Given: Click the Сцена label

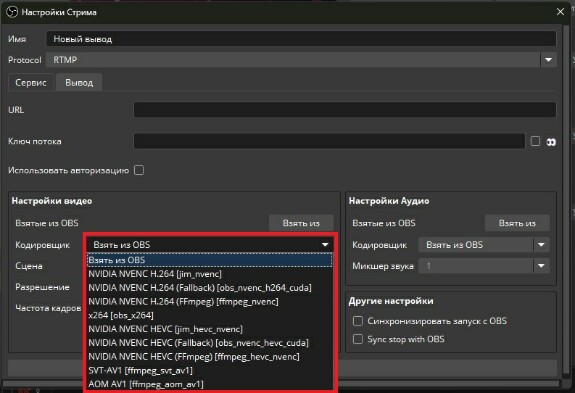Looking at the screenshot, I should [29, 266].
